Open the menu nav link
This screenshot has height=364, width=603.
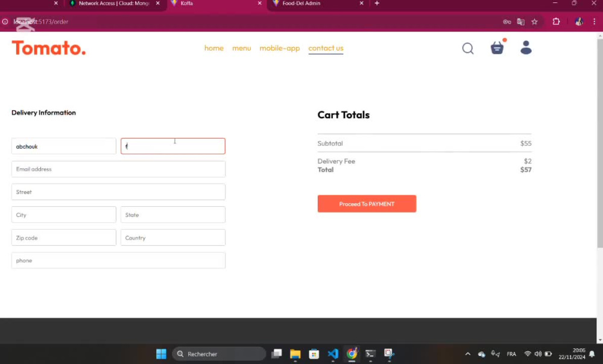(242, 48)
